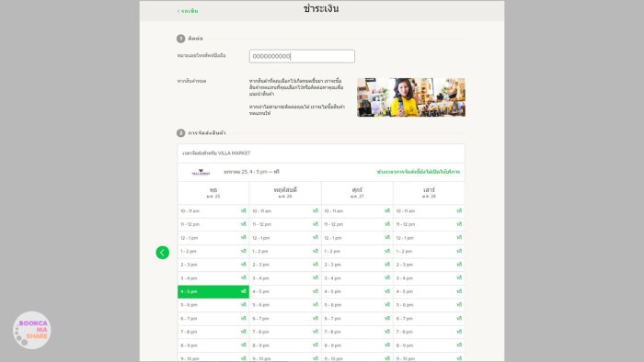Go back to the cart (รถเข็น) link
Image resolution: width=644 pixels, height=362 pixels.
tap(188, 11)
